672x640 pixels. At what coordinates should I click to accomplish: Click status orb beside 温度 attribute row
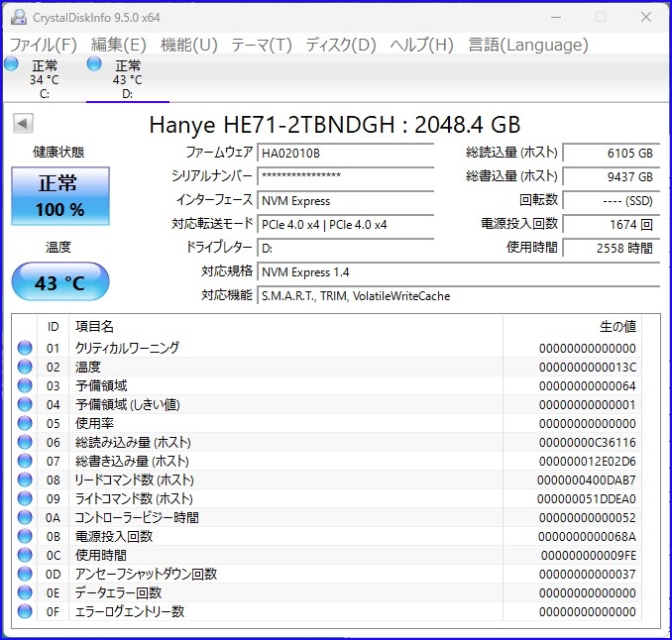click(25, 367)
